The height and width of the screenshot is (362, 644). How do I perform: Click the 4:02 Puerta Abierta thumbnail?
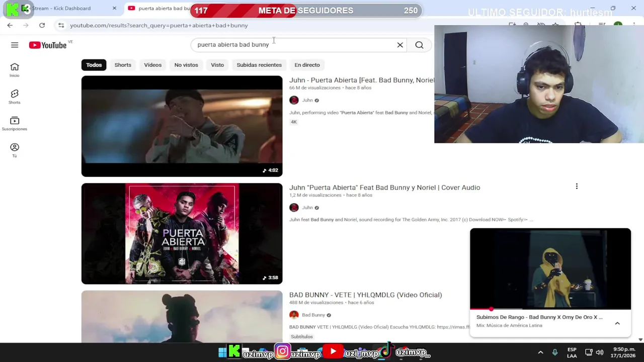tap(182, 126)
